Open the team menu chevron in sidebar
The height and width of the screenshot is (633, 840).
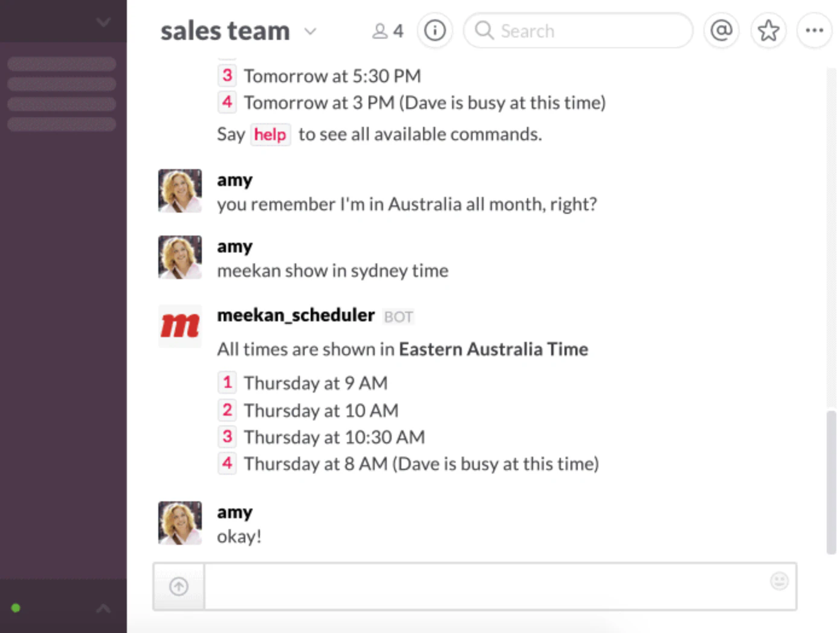click(103, 22)
